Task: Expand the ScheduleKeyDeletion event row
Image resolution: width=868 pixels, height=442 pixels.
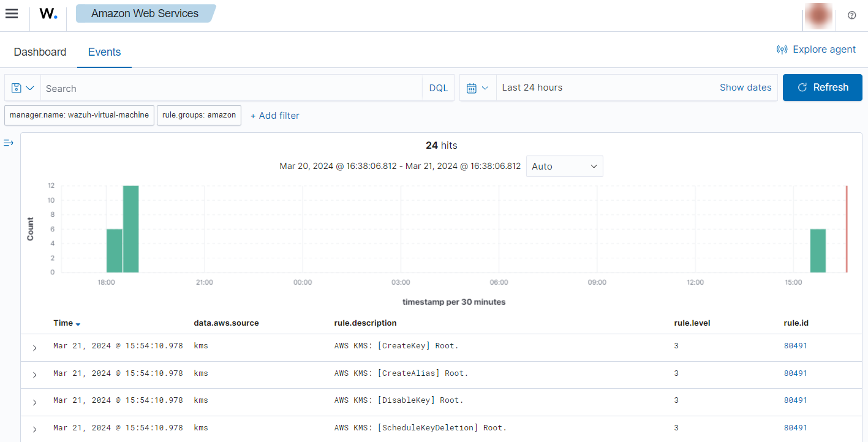Action: (34, 429)
